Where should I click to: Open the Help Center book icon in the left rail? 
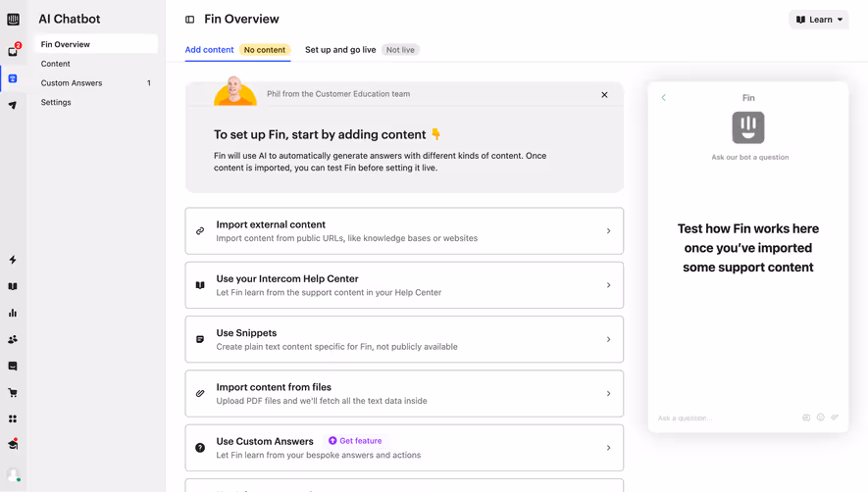point(13,286)
